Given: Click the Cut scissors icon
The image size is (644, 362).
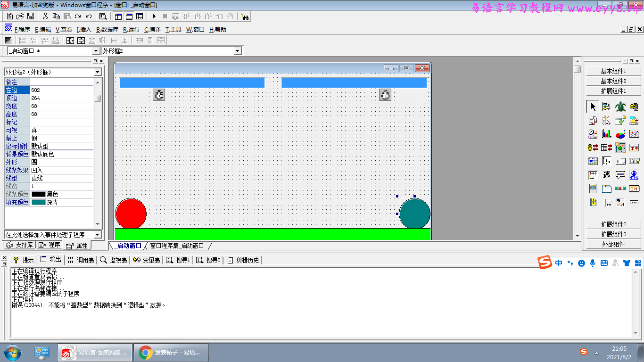Looking at the screenshot, I should (45, 16).
